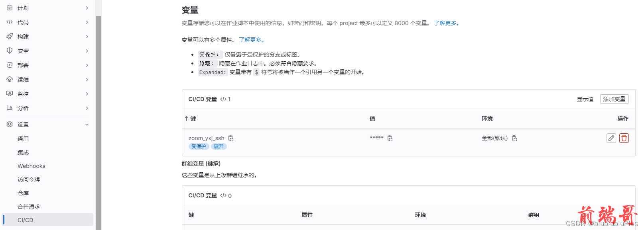644x230 pixels.
Task: Expand the 监控 menu chevron
Action: 87,94
